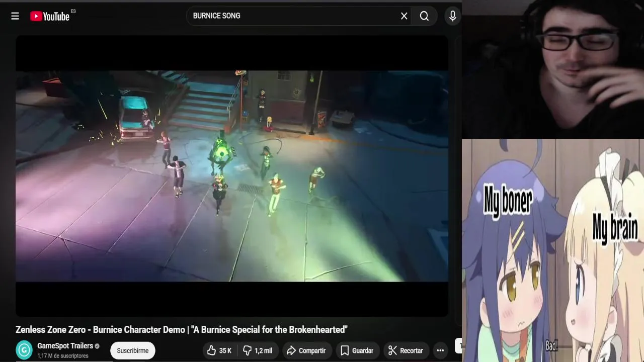Click the video player area
The height and width of the screenshot is (362, 644).
point(232,176)
